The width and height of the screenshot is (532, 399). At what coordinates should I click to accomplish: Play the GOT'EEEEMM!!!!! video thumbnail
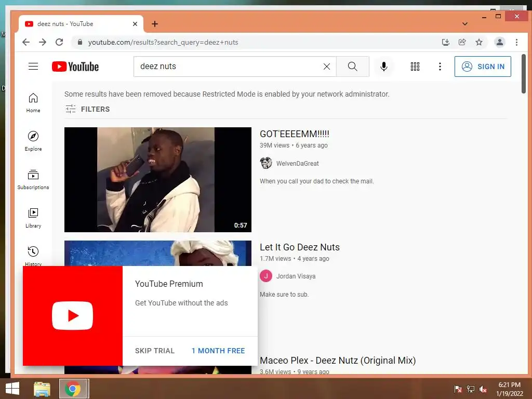158,179
